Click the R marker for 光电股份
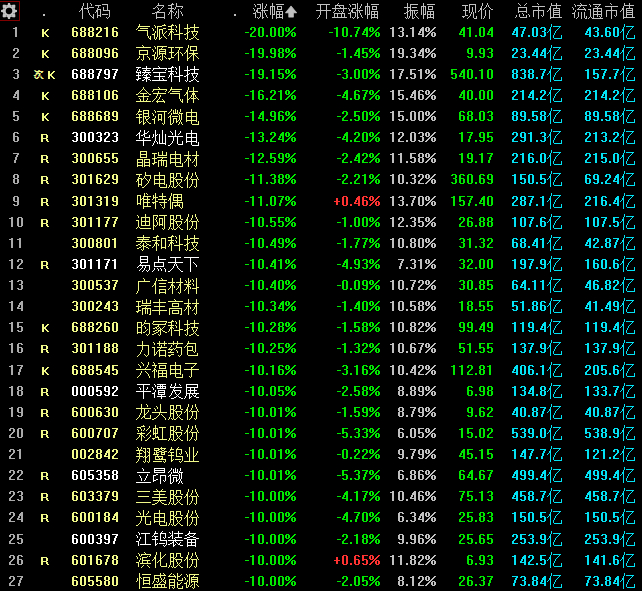 coord(45,519)
